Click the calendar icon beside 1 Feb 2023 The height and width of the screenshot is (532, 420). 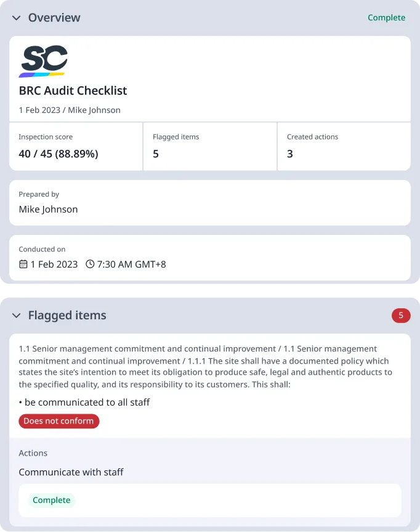point(22,263)
